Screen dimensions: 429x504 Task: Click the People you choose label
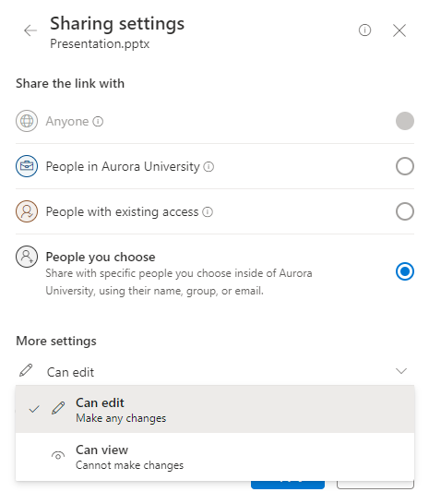coord(101,258)
